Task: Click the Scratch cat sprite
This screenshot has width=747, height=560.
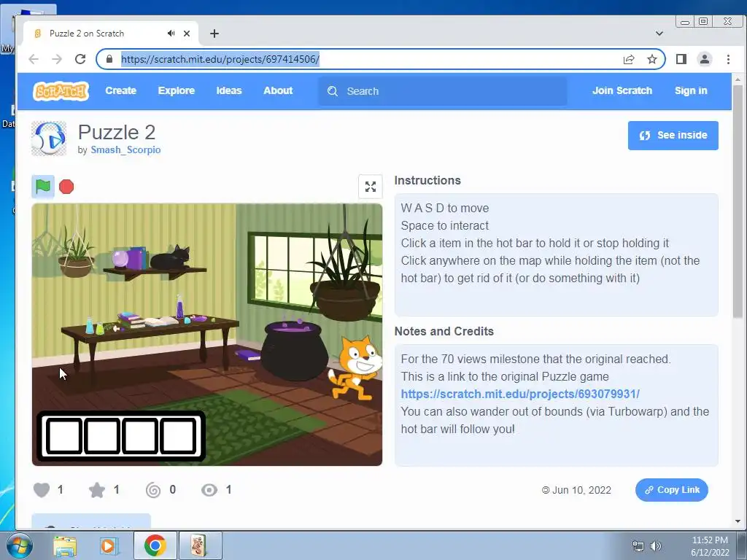Action: [355, 367]
